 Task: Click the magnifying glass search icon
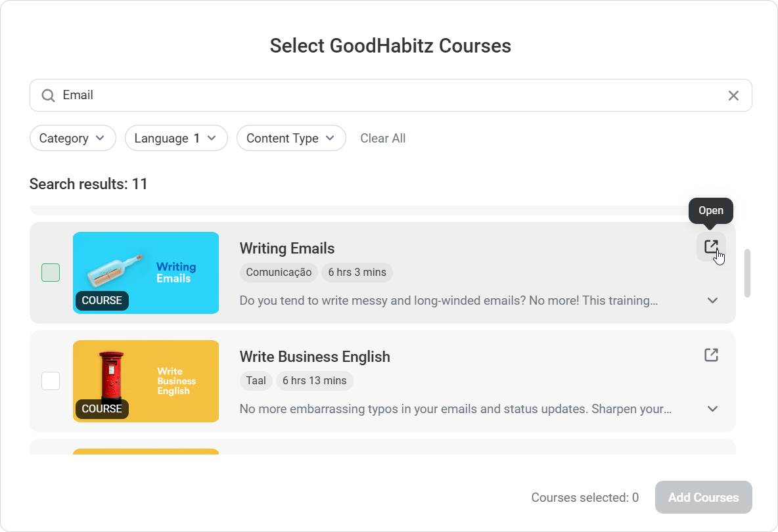click(x=48, y=95)
